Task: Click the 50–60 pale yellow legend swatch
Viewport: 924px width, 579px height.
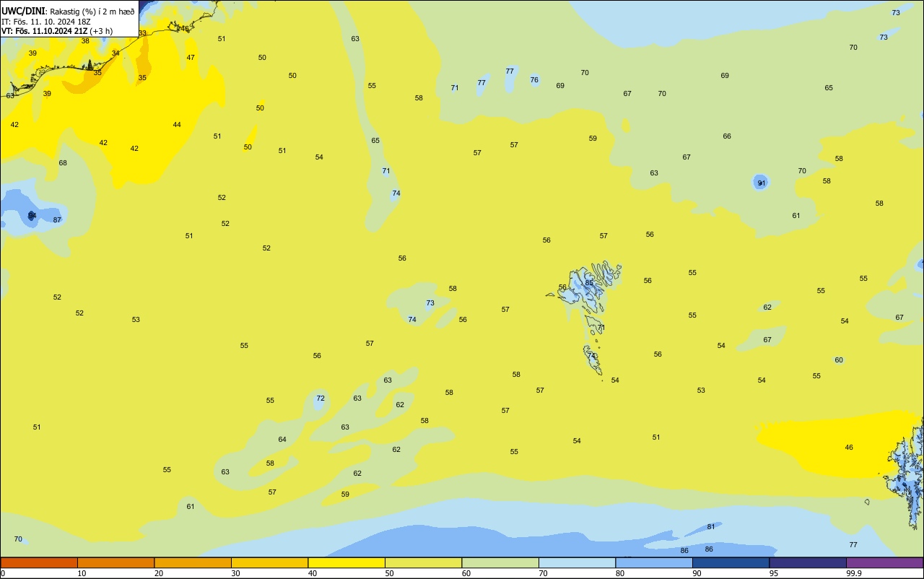Action: point(423,562)
